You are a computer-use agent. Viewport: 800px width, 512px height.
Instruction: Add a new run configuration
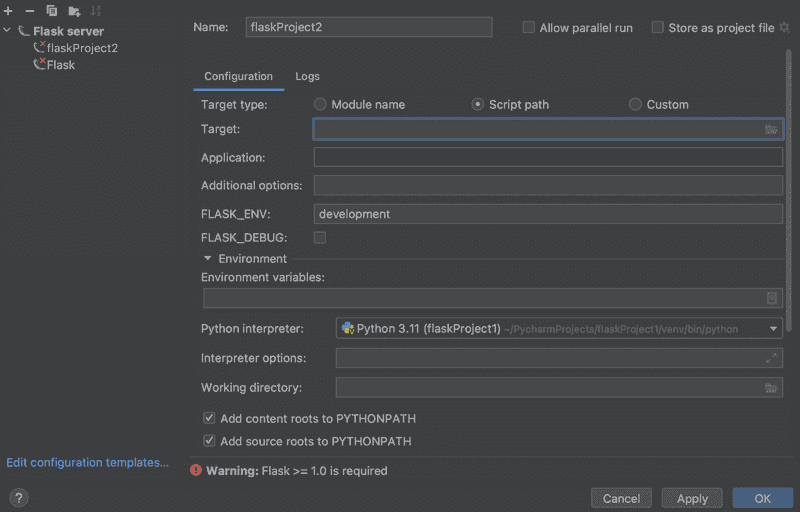click(8, 11)
